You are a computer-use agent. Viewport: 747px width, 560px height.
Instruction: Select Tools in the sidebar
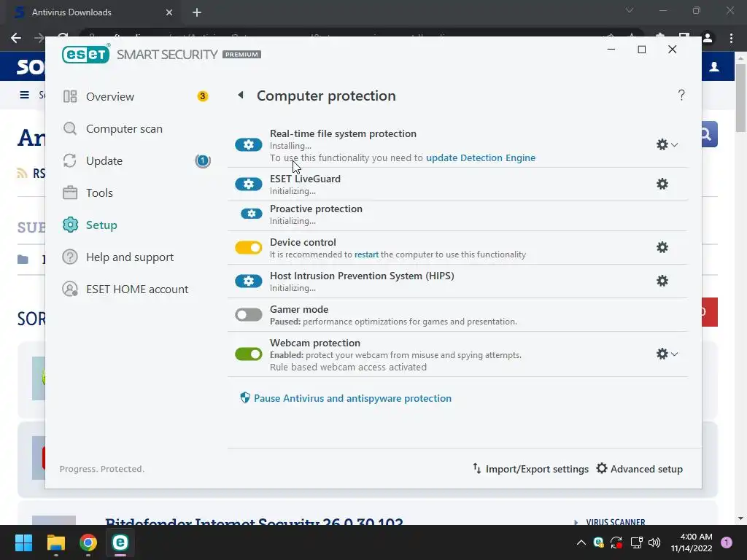point(99,192)
